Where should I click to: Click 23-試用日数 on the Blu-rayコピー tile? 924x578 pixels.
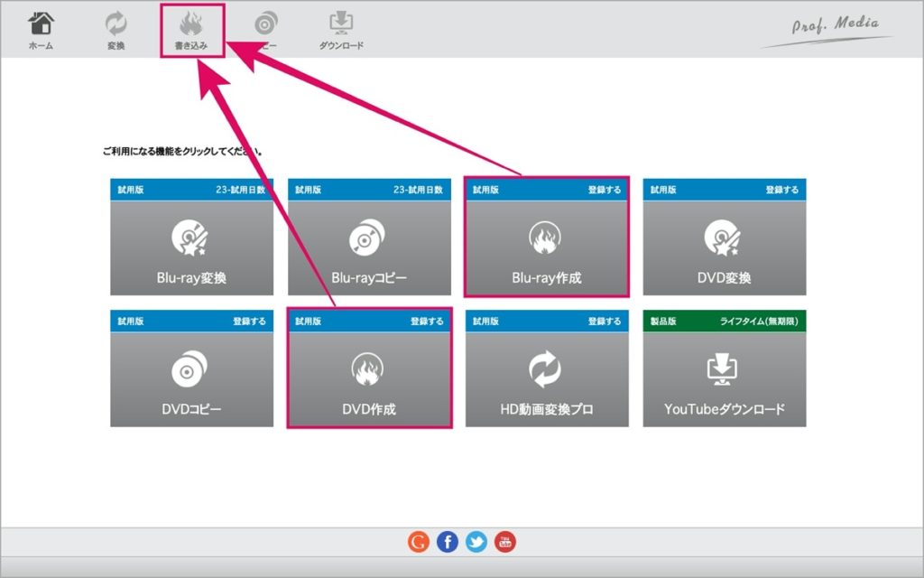tap(419, 190)
